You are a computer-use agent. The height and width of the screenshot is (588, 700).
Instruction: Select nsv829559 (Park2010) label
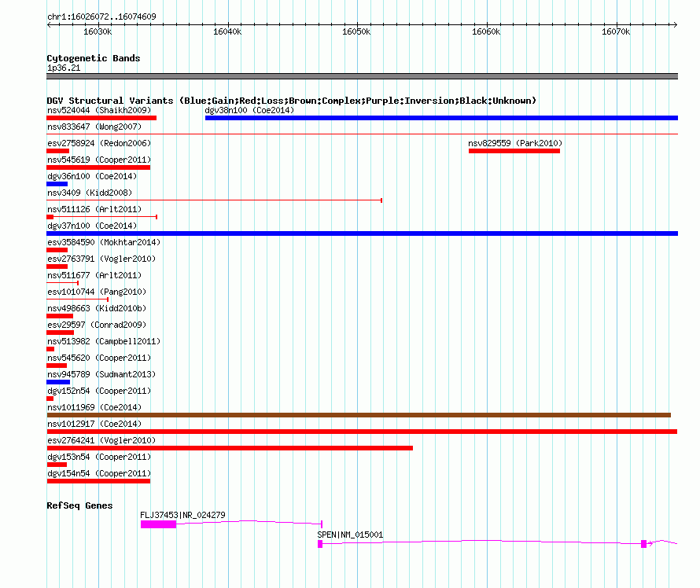click(515, 143)
